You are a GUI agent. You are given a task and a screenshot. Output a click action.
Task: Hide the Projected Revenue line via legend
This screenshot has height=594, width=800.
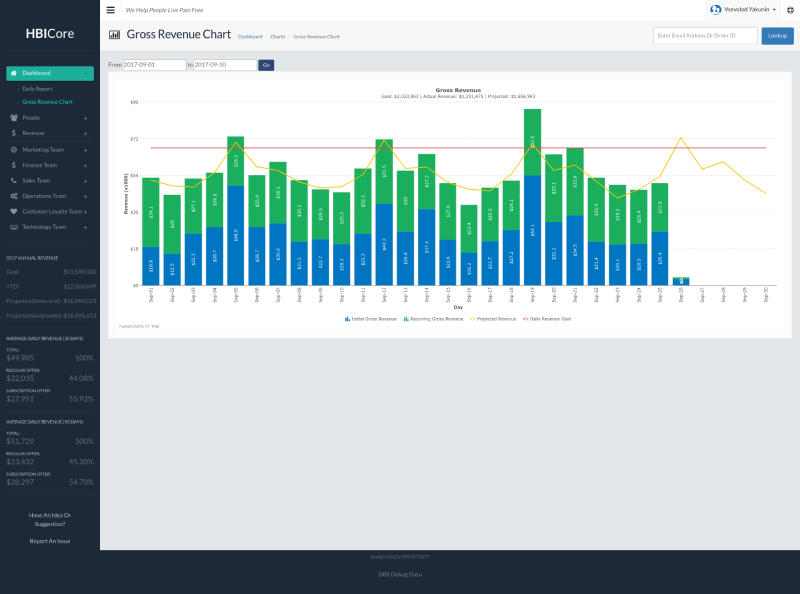(493, 318)
